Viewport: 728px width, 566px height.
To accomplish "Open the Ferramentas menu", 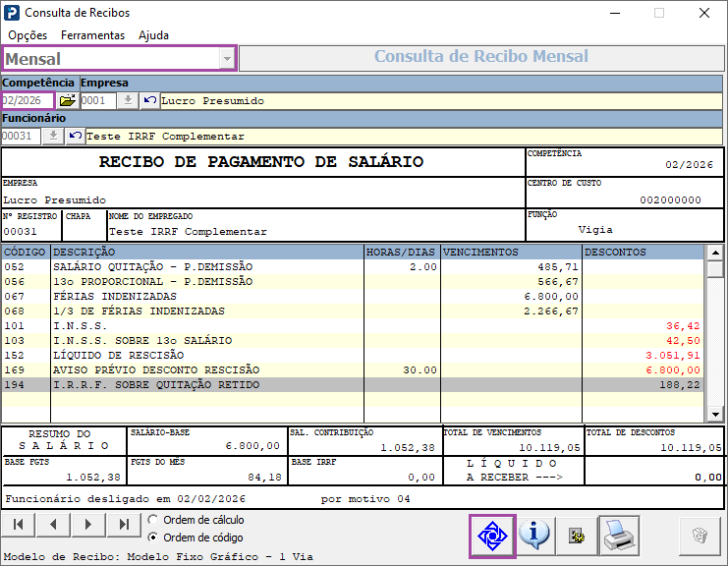I will 93,35.
